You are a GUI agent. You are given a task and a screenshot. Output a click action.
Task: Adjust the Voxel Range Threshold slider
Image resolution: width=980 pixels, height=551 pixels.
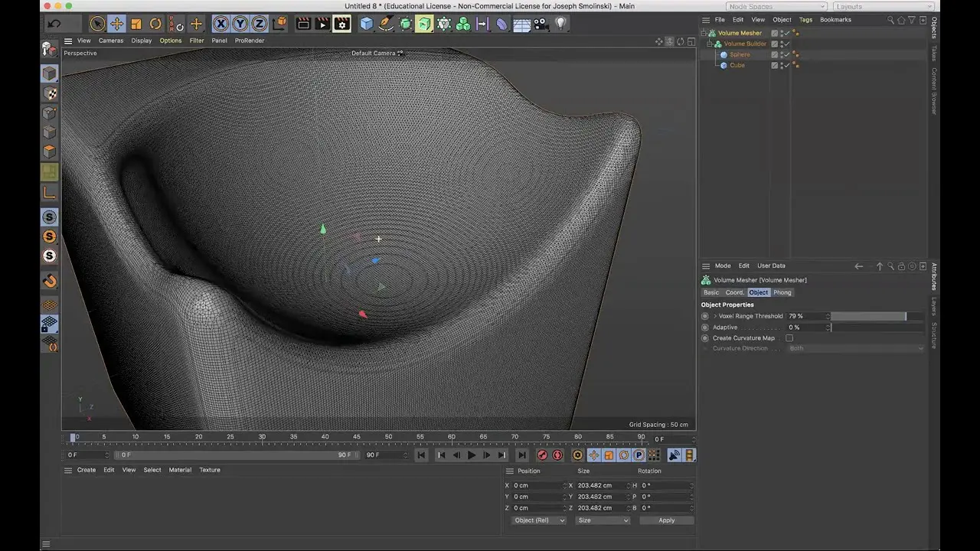point(877,316)
